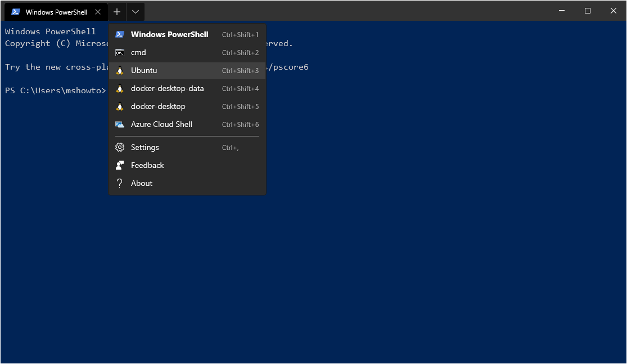This screenshot has width=627, height=364.
Task: Click the Ctrl+, shortcut text beside Settings
Action: pyautogui.click(x=231, y=148)
